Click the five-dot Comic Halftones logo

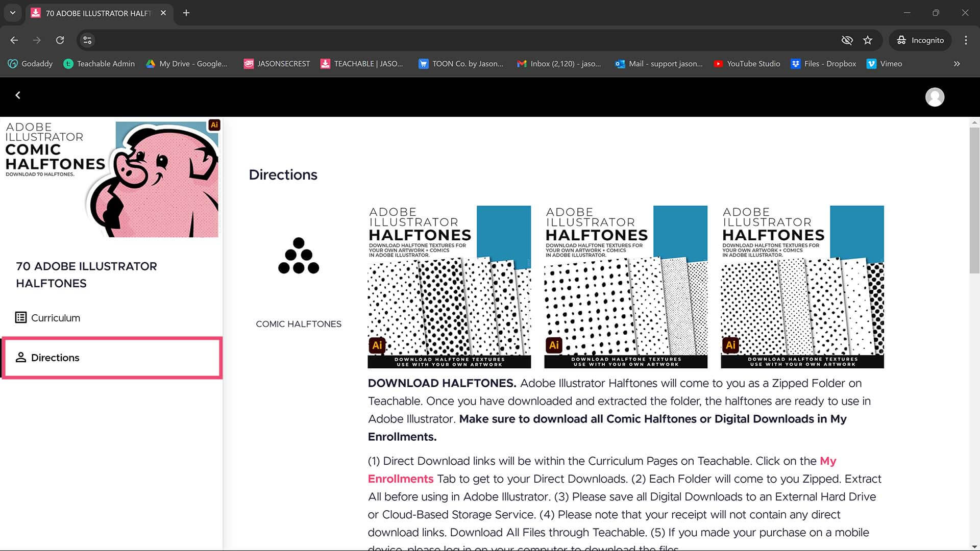click(299, 256)
